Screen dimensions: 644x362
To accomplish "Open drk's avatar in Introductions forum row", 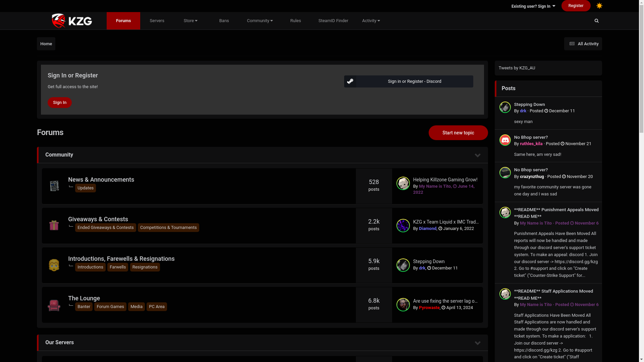I will [x=403, y=265].
